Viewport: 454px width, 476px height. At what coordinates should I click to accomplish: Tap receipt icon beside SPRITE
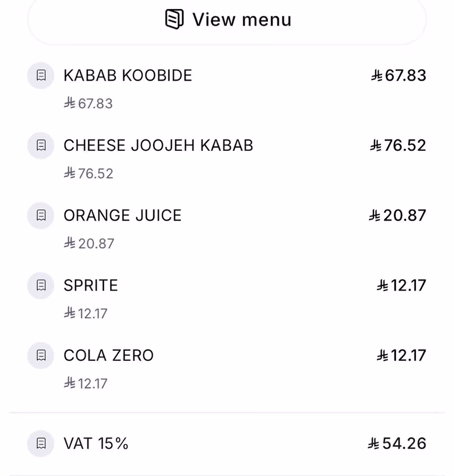pyautogui.click(x=41, y=285)
